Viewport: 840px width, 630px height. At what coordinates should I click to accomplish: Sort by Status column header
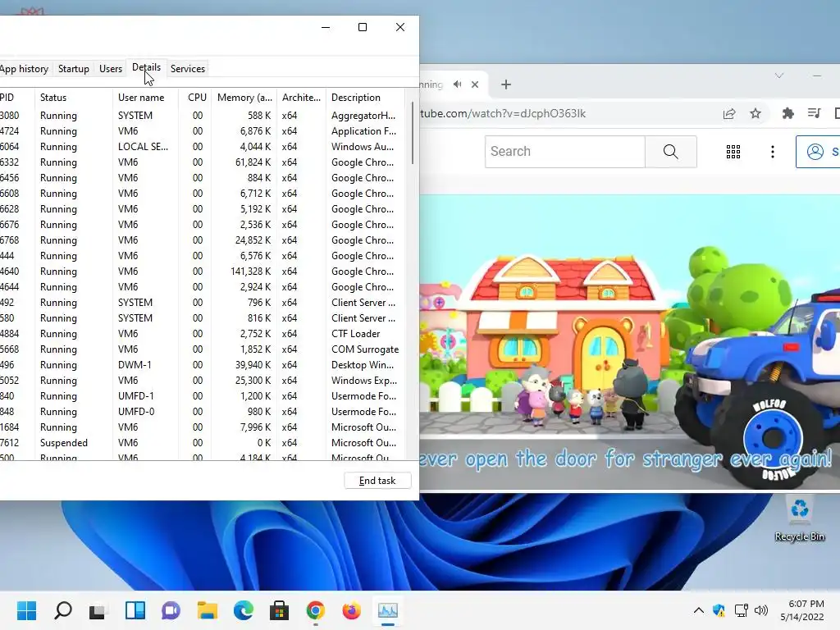point(73,98)
